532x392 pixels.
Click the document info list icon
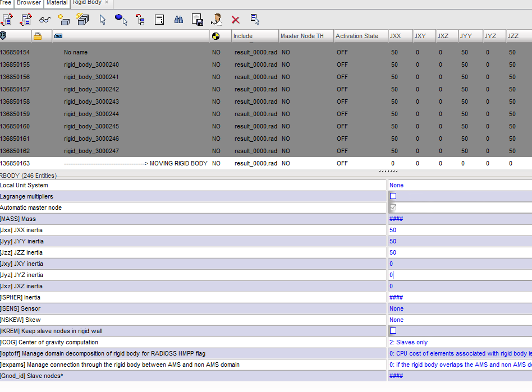pyautogui.click(x=159, y=20)
